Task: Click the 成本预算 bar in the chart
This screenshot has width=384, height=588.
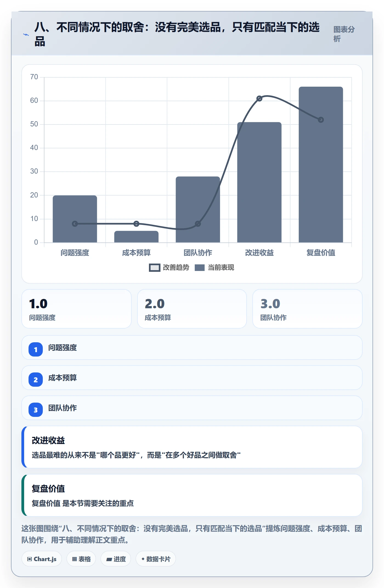Action: (x=136, y=237)
